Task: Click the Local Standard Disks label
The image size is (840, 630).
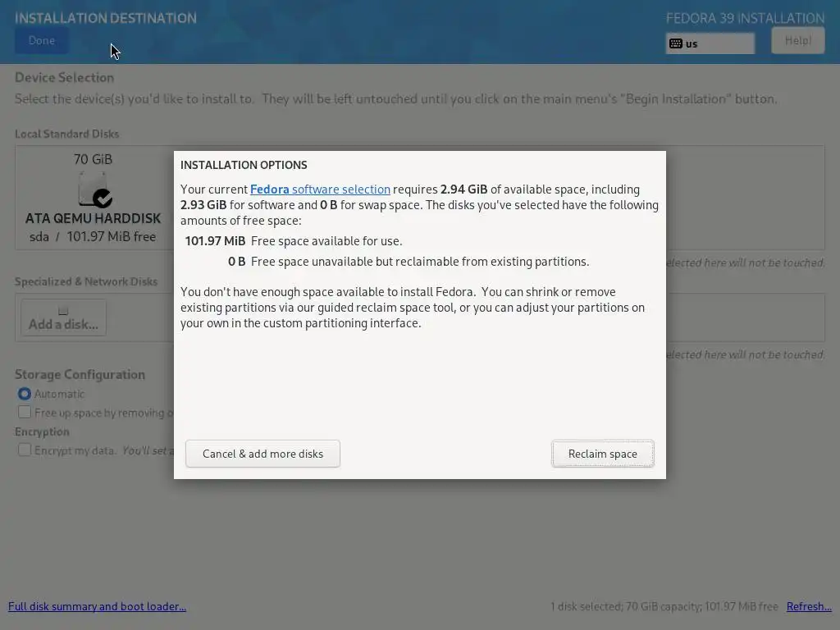Action: 67,134
